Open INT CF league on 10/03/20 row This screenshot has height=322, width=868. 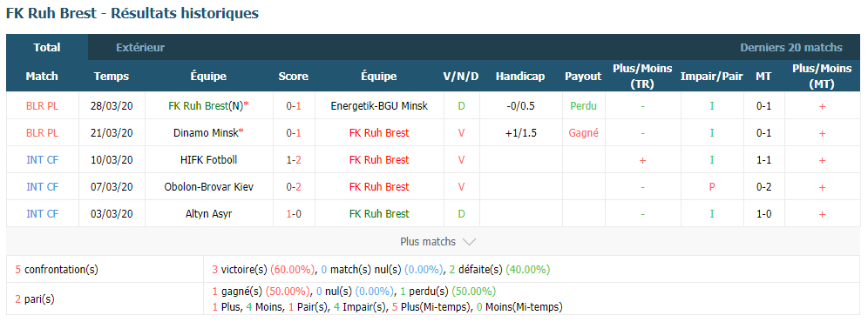(42, 160)
